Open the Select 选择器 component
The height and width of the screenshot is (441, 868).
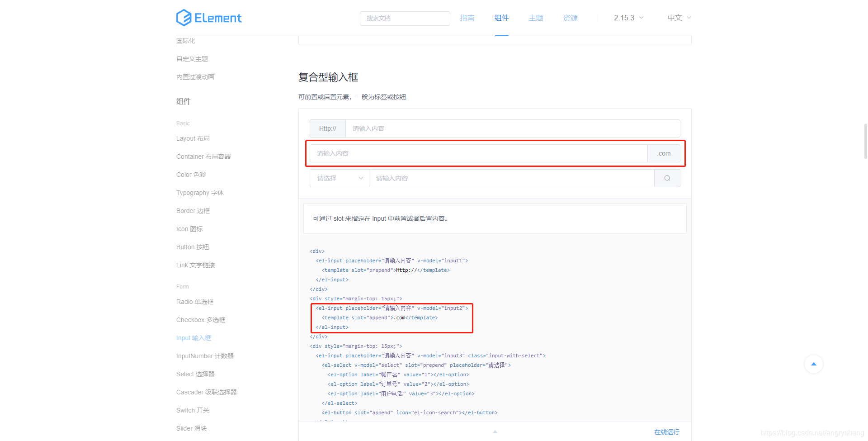point(195,374)
